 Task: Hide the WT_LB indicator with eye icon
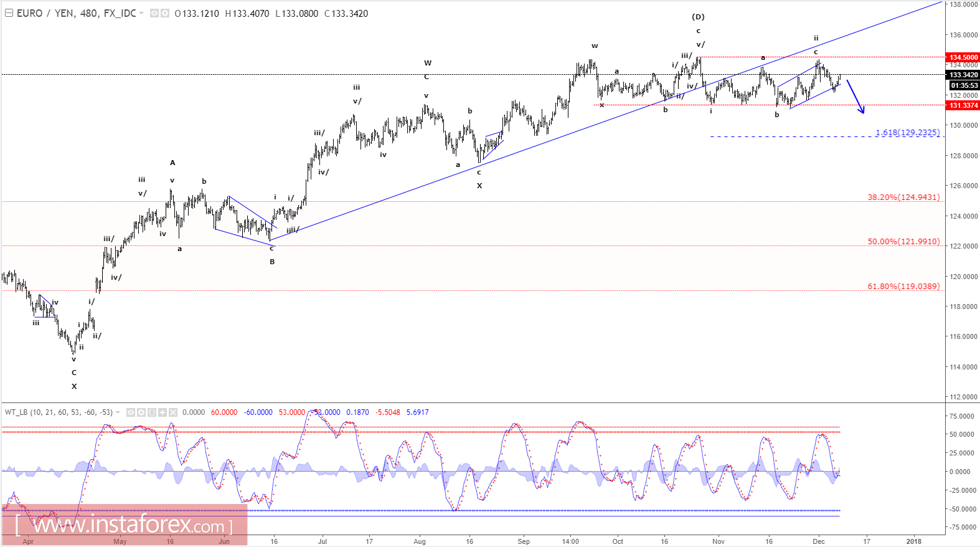point(131,412)
